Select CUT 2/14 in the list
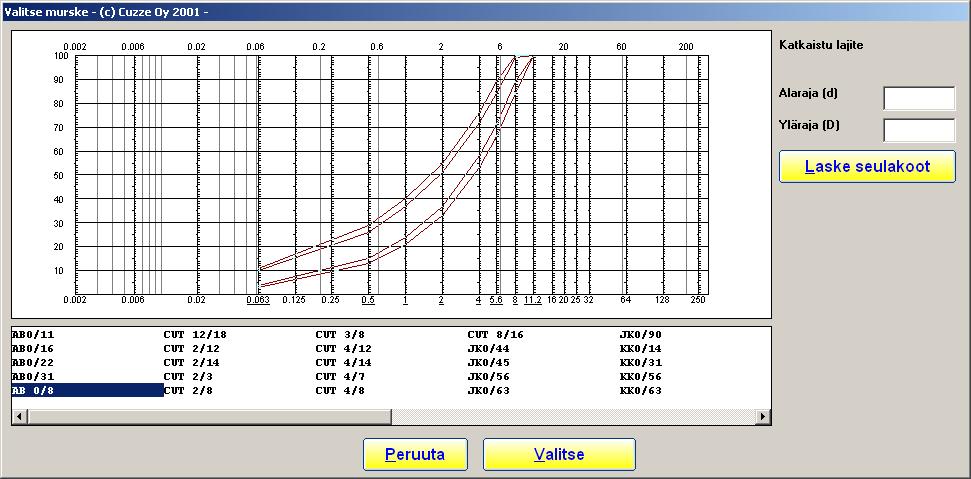Viewport: 971px width, 479px height. pyautogui.click(x=191, y=363)
